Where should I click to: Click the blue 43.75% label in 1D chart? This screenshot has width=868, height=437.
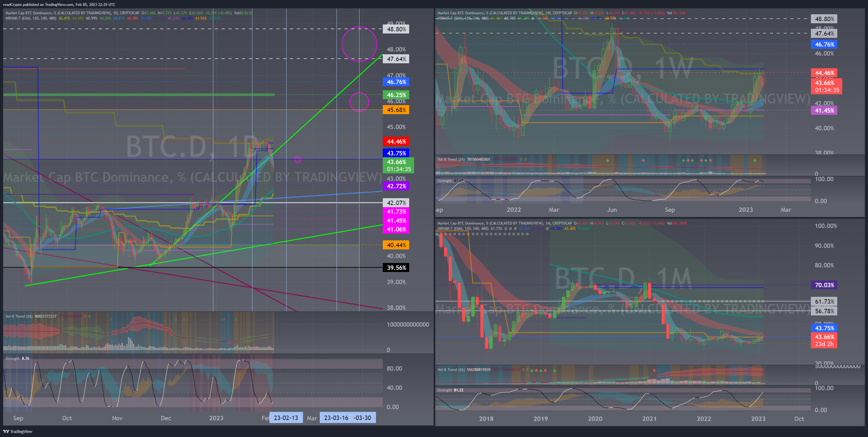[396, 153]
